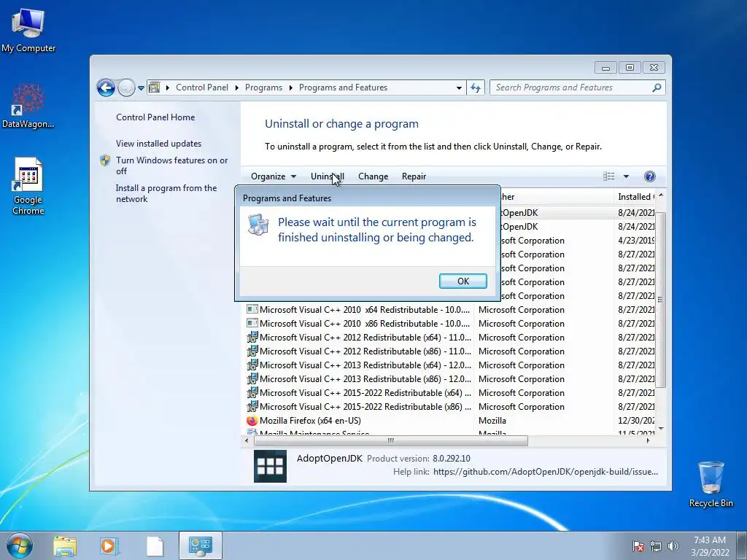Viewport: 747px width, 560px height.
Task: Open Turn Windows features on or off
Action: [x=172, y=166]
